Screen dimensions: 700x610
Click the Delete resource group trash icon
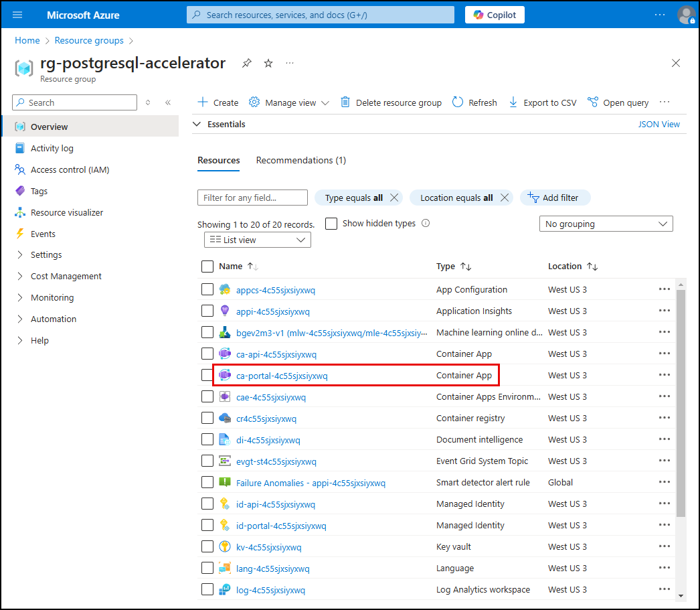coord(345,102)
